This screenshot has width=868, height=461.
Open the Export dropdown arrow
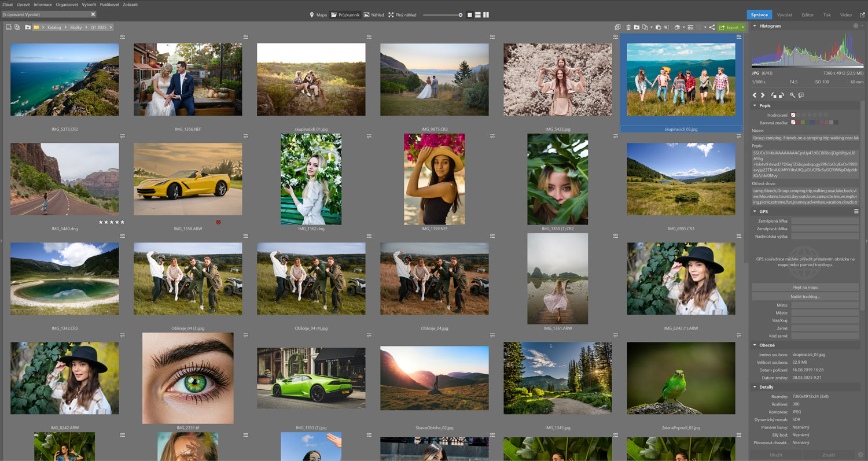coord(742,27)
